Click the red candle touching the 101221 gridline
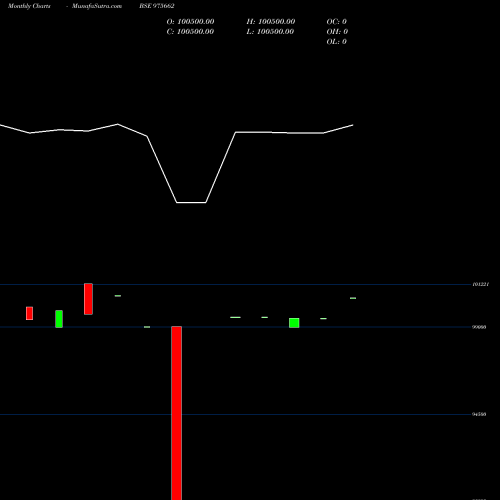This screenshot has height=500, width=500. pos(88,299)
